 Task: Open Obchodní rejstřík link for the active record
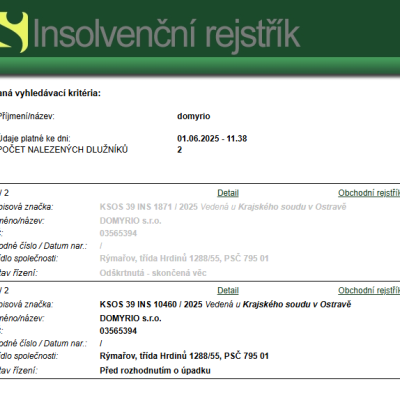pos(369,291)
